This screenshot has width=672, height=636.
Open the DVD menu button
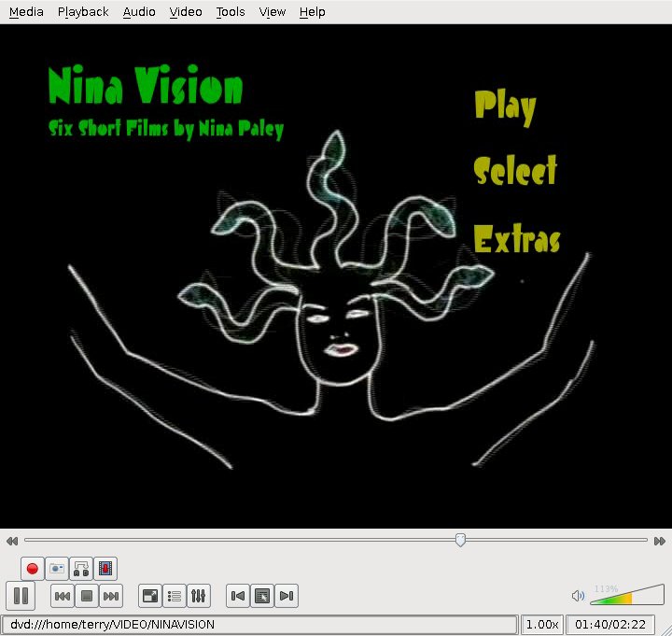(x=262, y=596)
